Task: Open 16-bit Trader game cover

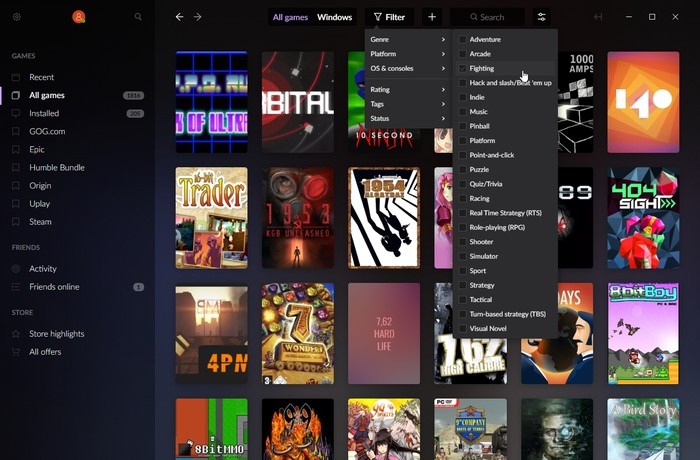Action: [x=212, y=218]
